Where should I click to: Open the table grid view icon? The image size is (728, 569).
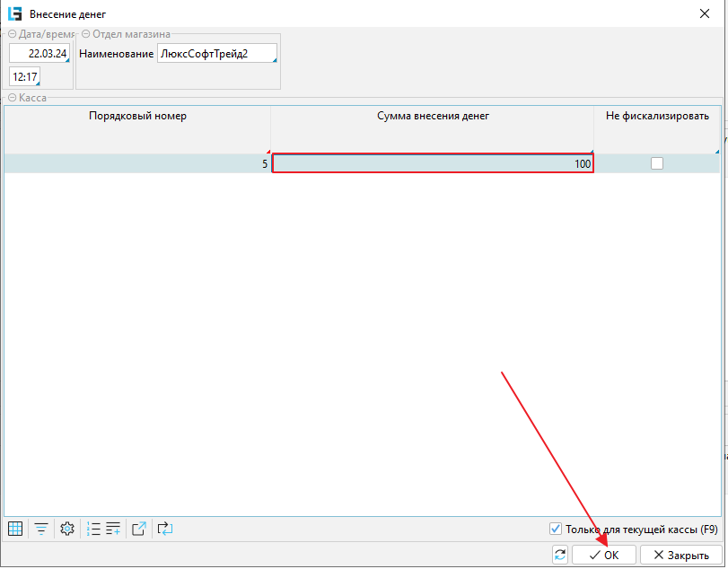(15, 529)
